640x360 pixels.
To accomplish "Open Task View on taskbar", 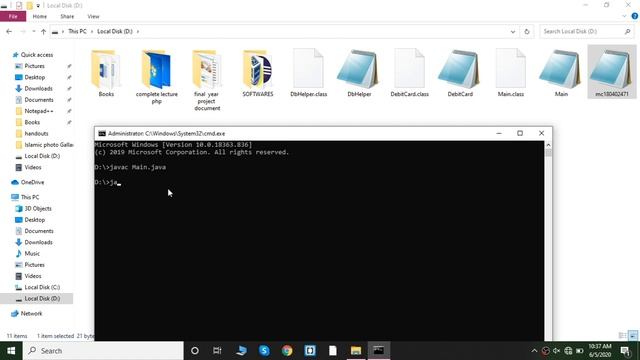I will [217, 351].
